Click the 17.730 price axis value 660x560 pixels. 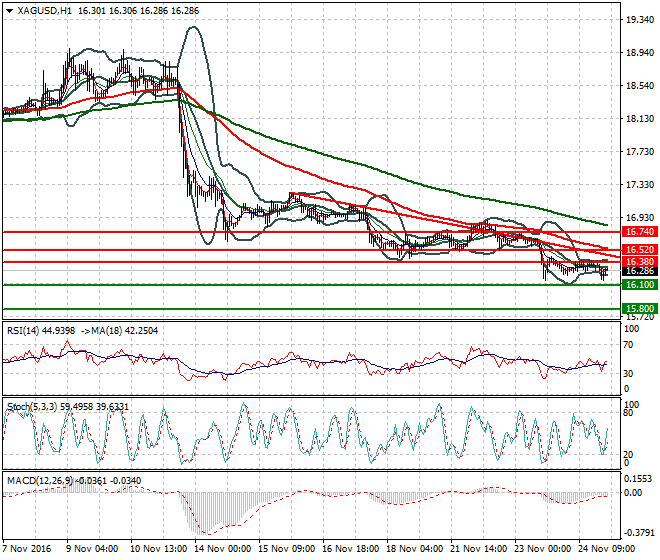640,152
